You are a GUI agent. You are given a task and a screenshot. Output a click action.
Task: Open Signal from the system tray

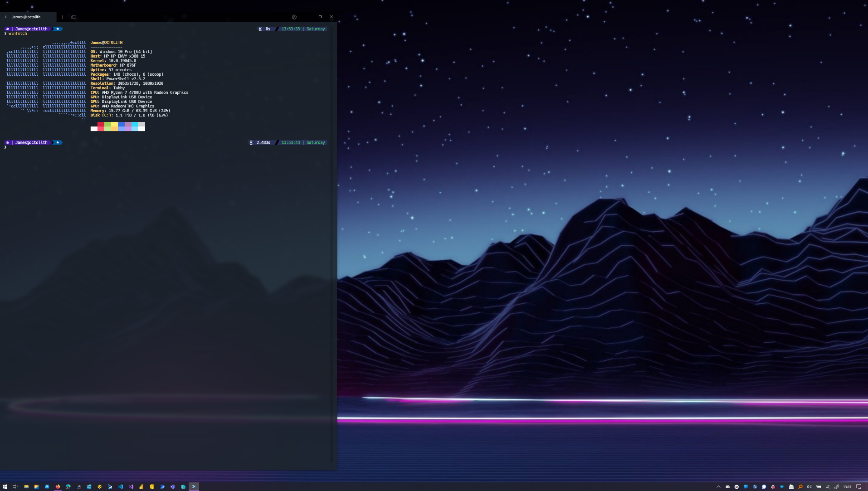pyautogui.click(x=764, y=487)
